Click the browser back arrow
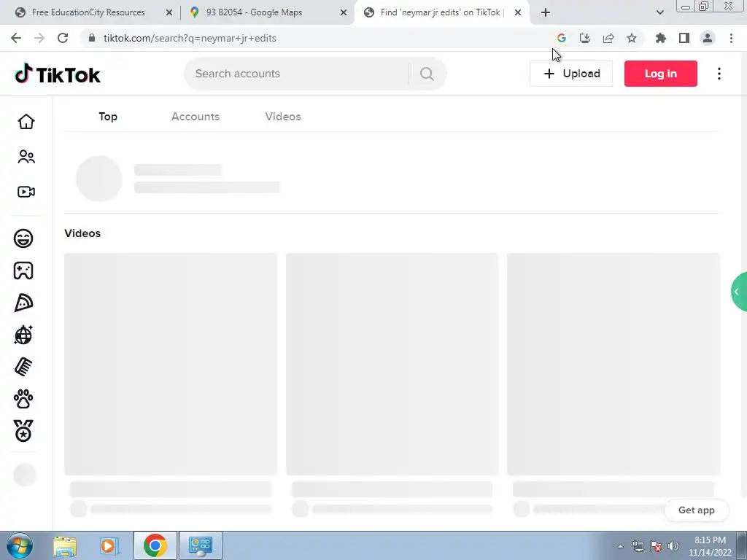The image size is (747, 560). pos(16,38)
